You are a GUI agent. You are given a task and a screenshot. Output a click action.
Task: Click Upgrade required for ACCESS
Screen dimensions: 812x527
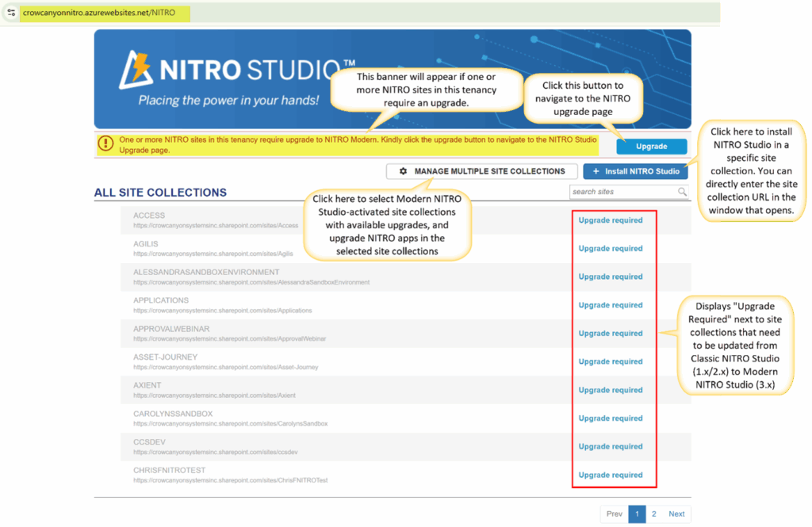pos(611,220)
